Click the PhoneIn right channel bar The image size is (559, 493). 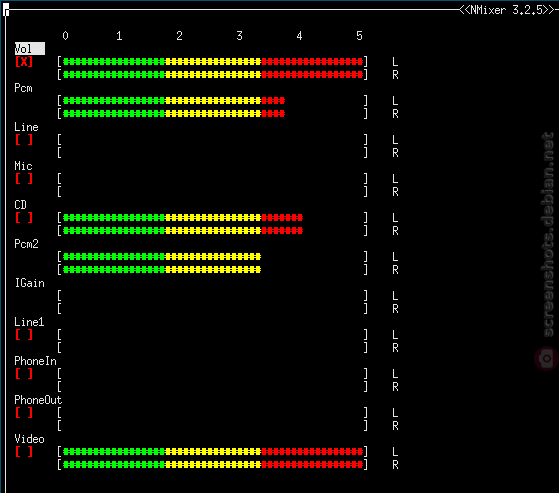coord(212,386)
